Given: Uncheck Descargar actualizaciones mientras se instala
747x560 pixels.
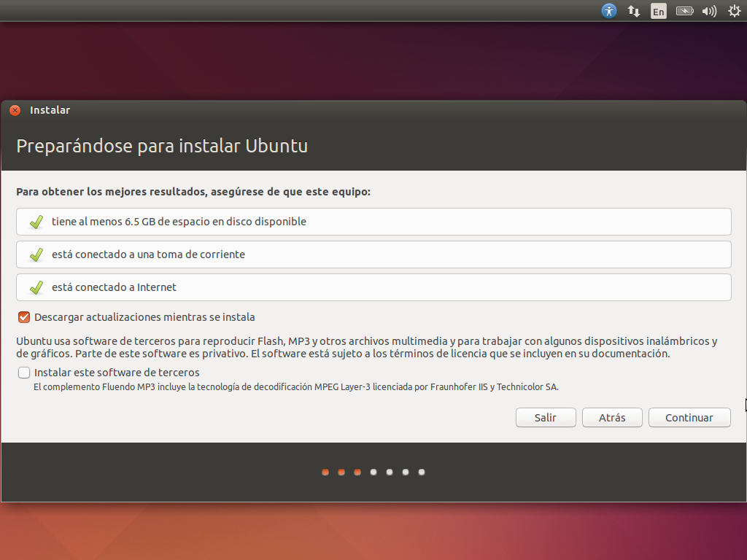Looking at the screenshot, I should [24, 317].
